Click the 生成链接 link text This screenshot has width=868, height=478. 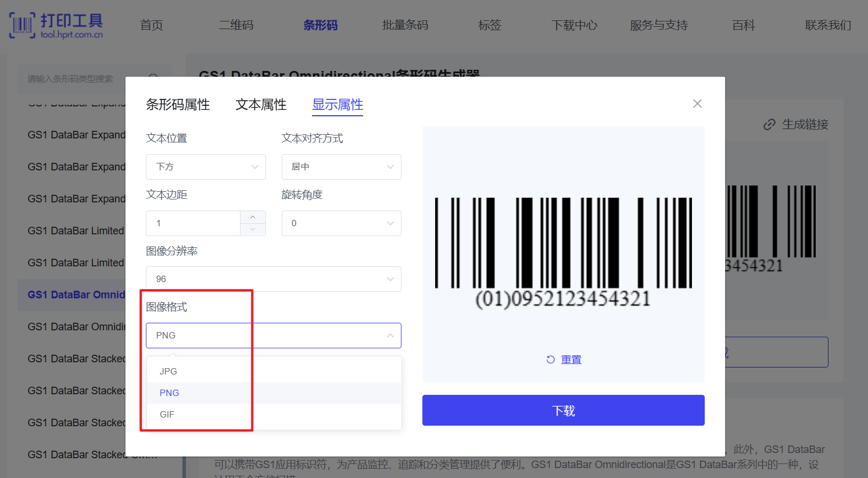805,124
